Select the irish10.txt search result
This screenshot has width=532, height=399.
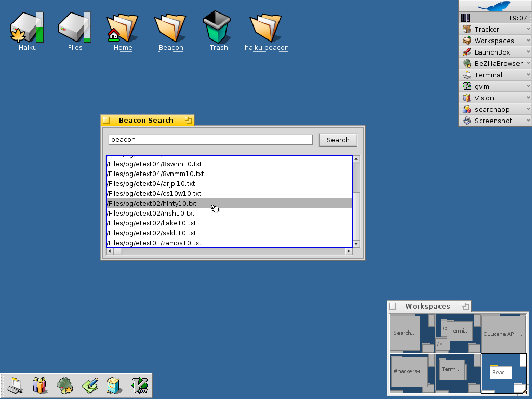tap(151, 213)
